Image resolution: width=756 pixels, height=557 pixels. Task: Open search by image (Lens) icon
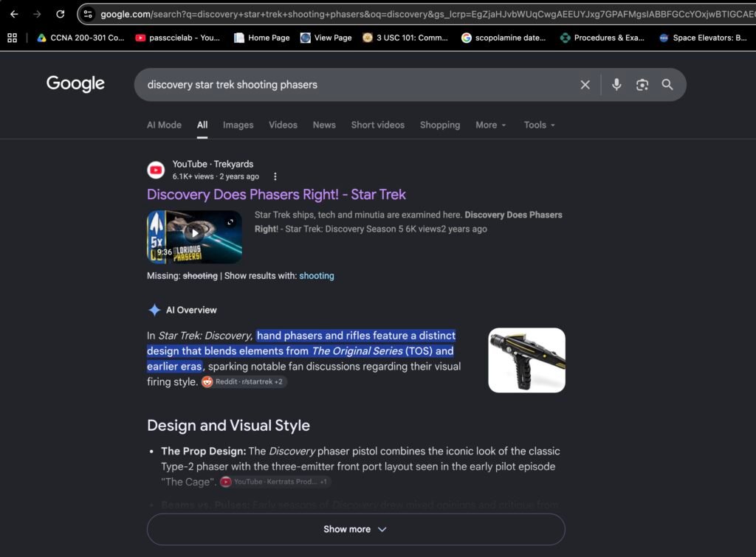pos(642,85)
